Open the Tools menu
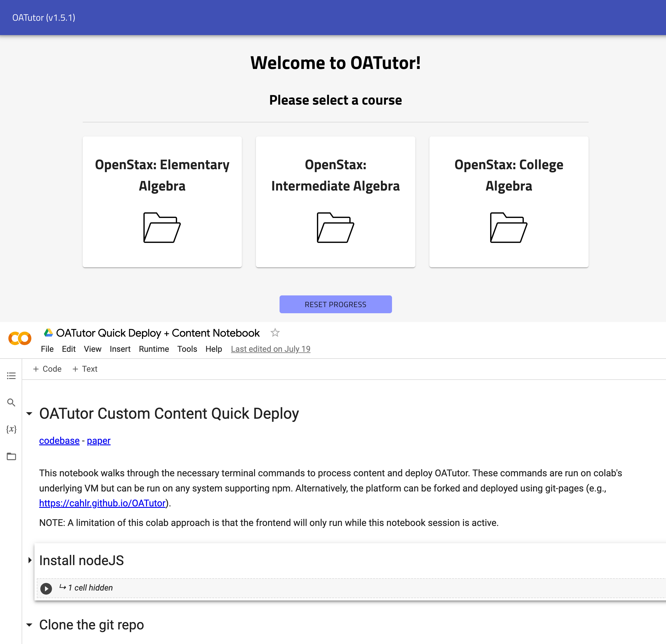This screenshot has width=666, height=644. (x=187, y=349)
